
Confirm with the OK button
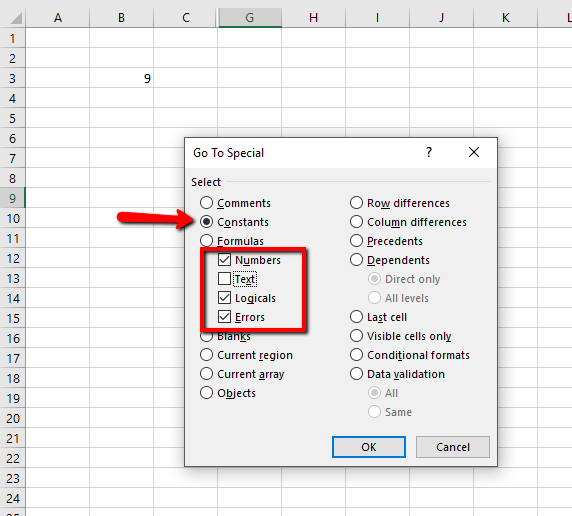[x=369, y=447]
